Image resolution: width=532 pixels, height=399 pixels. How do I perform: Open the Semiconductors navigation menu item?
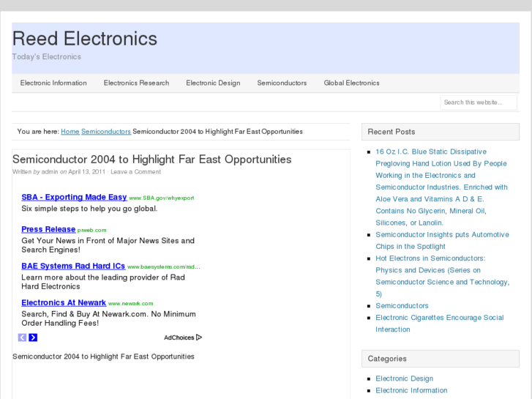282,83
